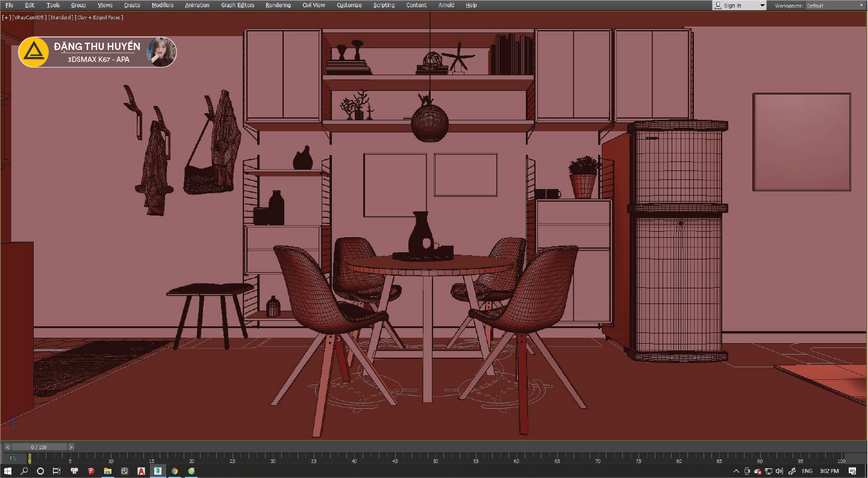Click the 0 / 100 time slider handle
868x478 pixels.
(39, 447)
